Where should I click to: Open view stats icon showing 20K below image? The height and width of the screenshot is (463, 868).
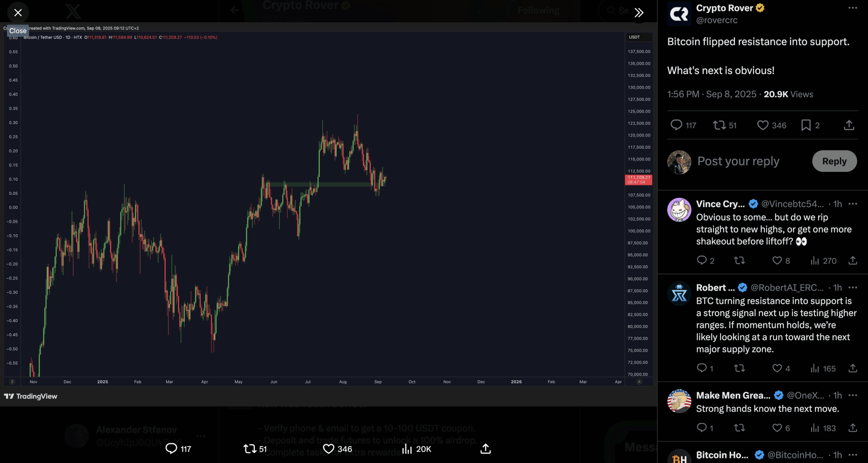[x=407, y=449]
